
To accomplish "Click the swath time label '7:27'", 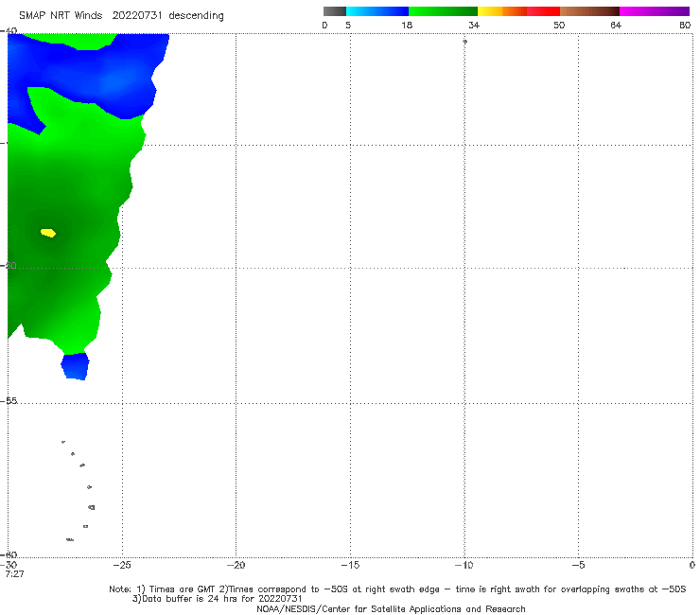I will 14,574.
